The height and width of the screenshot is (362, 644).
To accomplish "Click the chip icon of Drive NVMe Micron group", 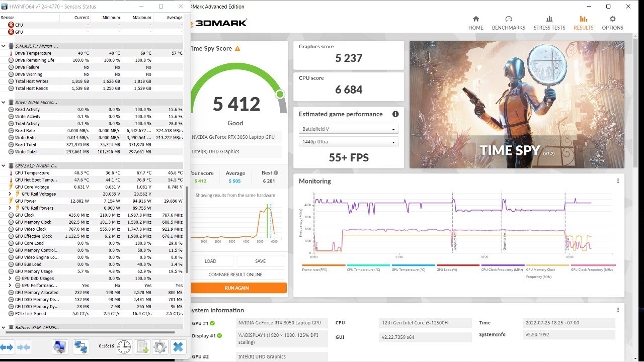I will point(11,102).
